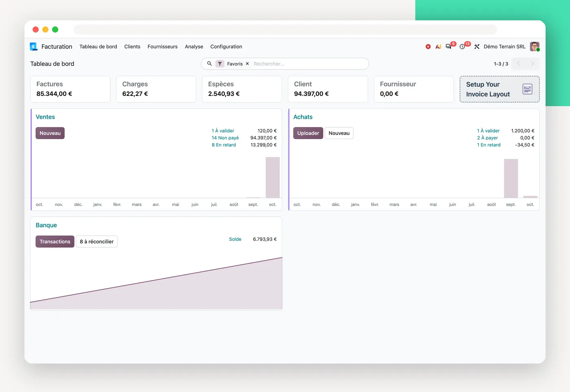Click the Uploader button in Achats
570x392 pixels.
click(308, 133)
